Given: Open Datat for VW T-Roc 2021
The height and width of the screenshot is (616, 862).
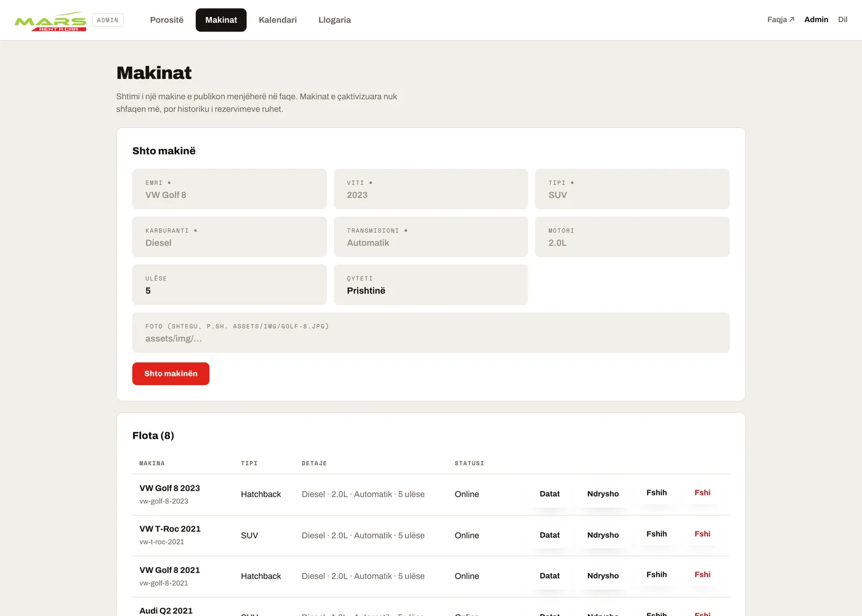Looking at the screenshot, I should point(550,535).
